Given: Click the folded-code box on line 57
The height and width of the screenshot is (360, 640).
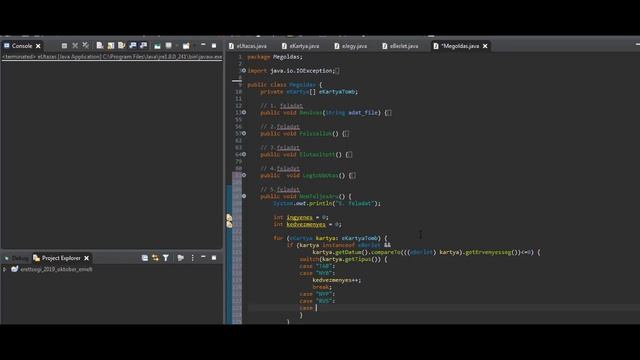Looking at the screenshot, I should tap(346, 133).
